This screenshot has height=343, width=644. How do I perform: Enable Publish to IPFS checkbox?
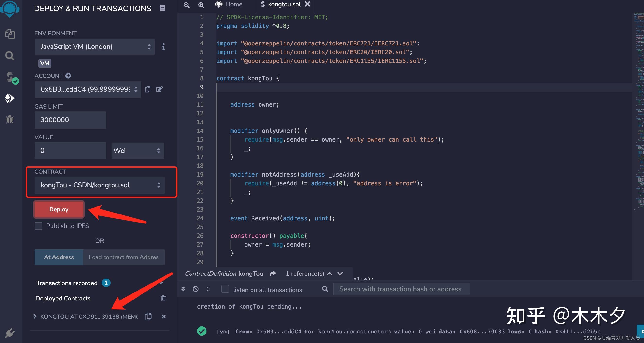click(38, 226)
